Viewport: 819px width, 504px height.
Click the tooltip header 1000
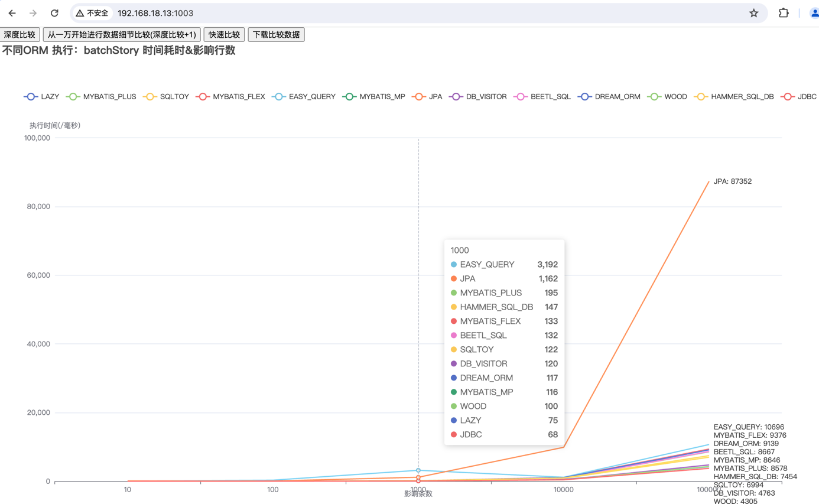(460, 251)
